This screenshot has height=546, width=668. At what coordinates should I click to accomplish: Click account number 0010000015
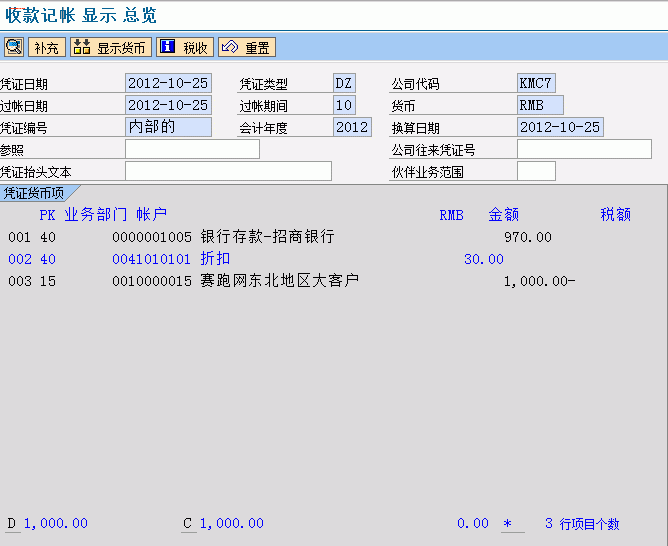[152, 282]
